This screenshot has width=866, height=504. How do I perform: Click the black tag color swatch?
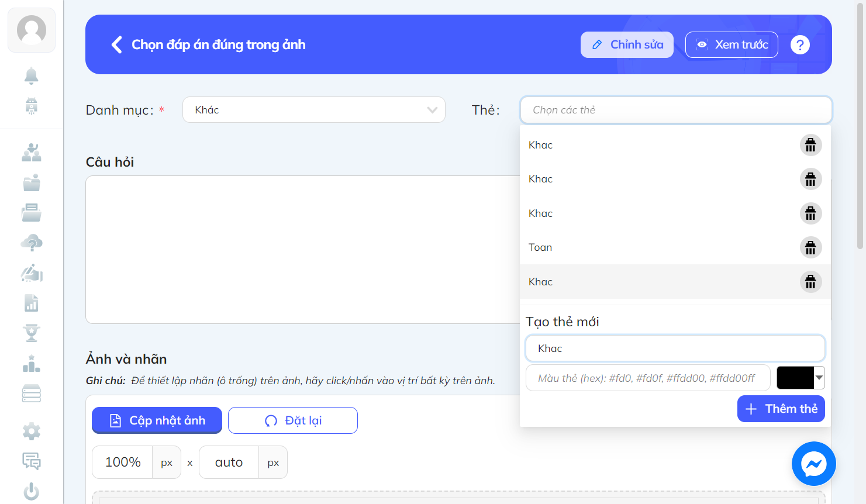click(x=795, y=378)
